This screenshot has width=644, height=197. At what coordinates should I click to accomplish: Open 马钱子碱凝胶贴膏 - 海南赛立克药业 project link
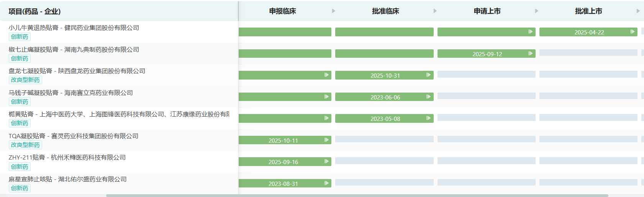71,93
